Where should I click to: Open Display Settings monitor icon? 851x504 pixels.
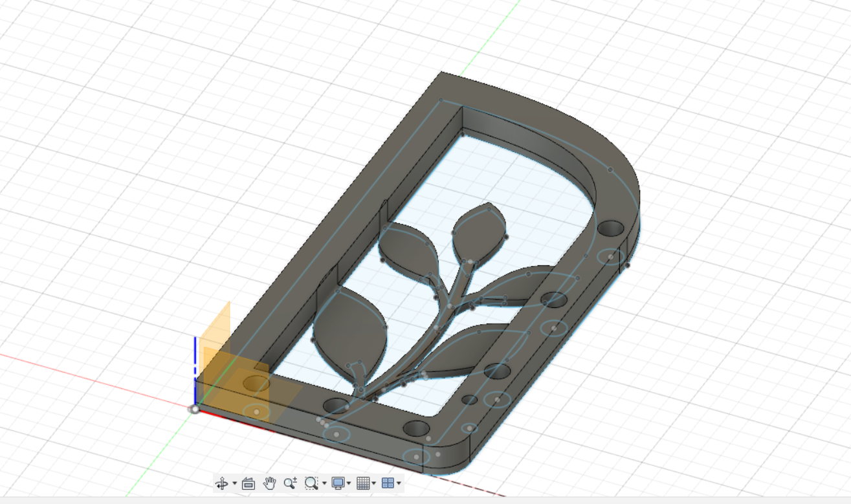pyautogui.click(x=338, y=483)
